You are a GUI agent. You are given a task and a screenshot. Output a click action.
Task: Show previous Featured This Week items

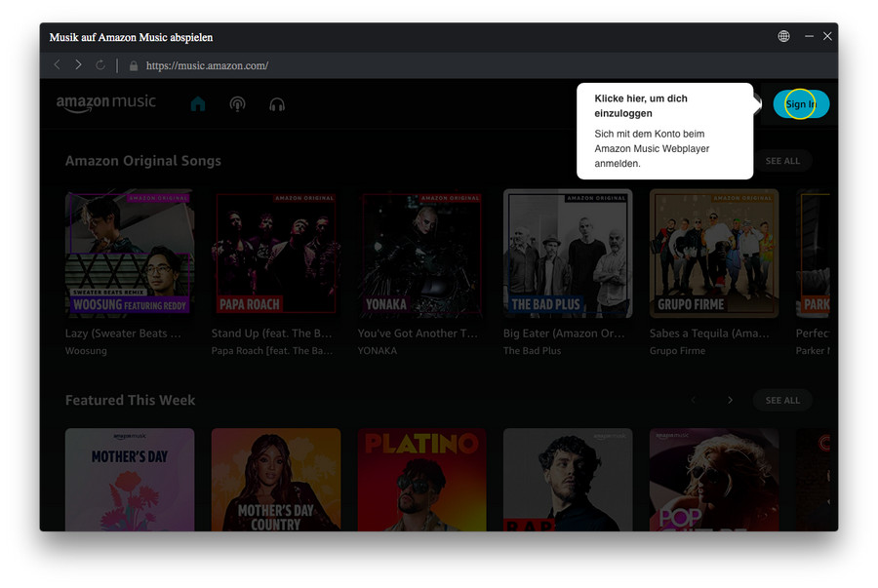(694, 400)
